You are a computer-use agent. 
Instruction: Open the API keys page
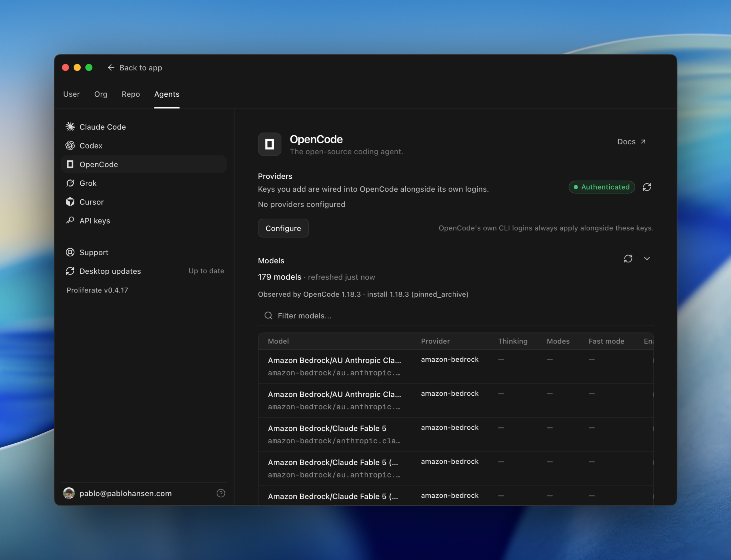coord(144,220)
